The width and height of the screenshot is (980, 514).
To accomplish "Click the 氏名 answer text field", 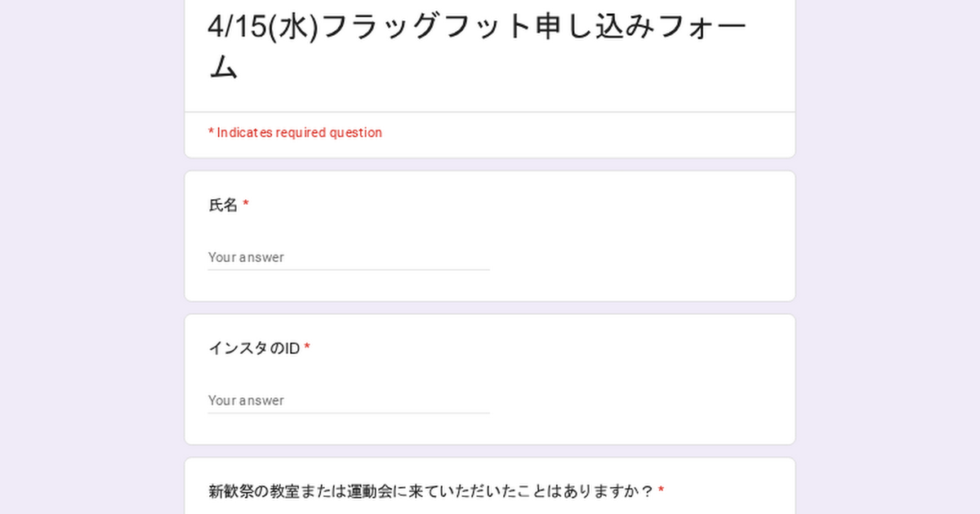I will [349, 257].
